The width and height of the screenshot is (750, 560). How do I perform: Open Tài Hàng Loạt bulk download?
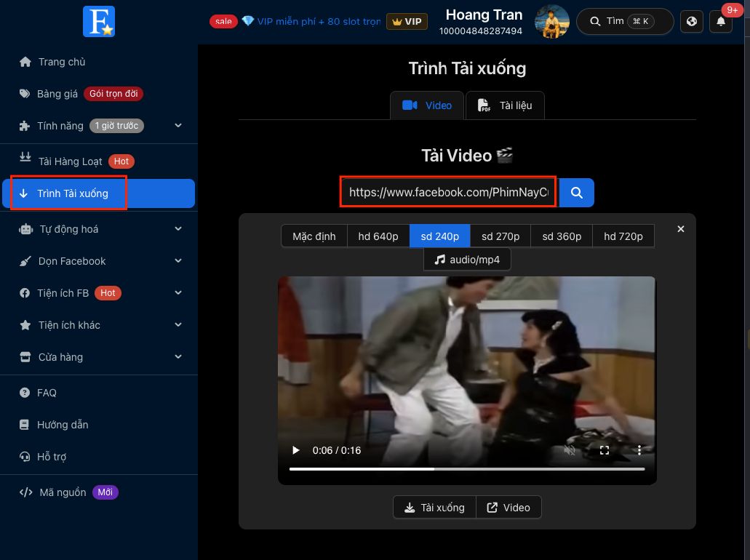71,161
